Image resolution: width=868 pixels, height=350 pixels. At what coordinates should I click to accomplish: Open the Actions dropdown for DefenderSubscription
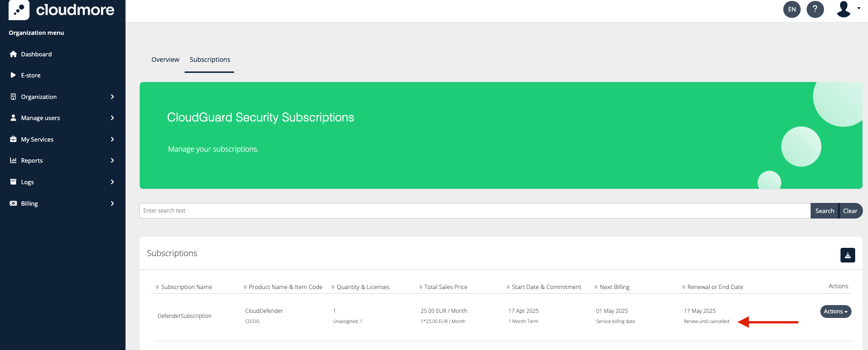835,312
